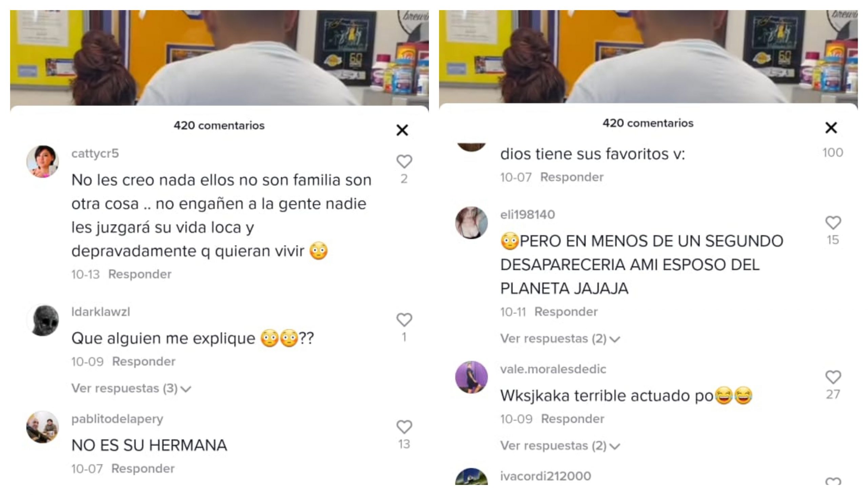This screenshot has height=495, width=868.
Task: Reply to Wksjkaka terrible actuado comment
Action: coord(573,419)
